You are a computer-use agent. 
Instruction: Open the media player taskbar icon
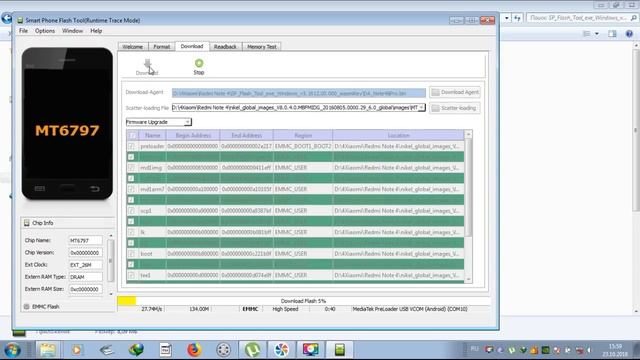[x=77, y=350]
